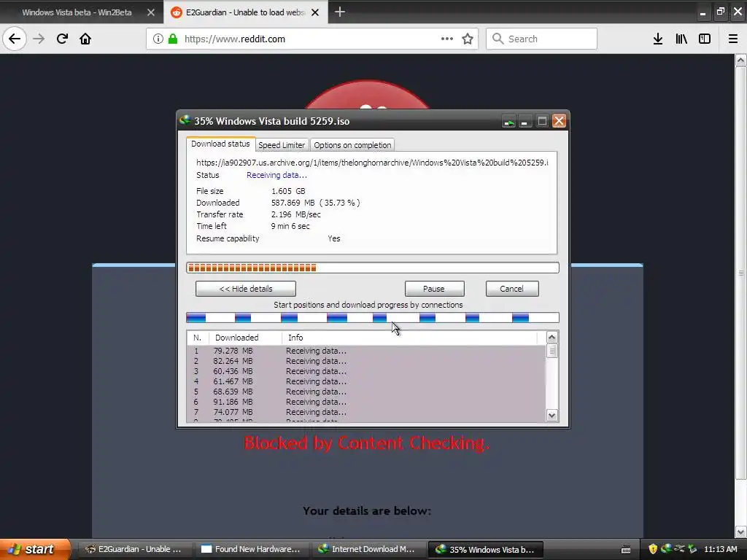Image resolution: width=747 pixels, height=560 pixels.
Task: Click the green padlock security icon
Action: (x=173, y=39)
